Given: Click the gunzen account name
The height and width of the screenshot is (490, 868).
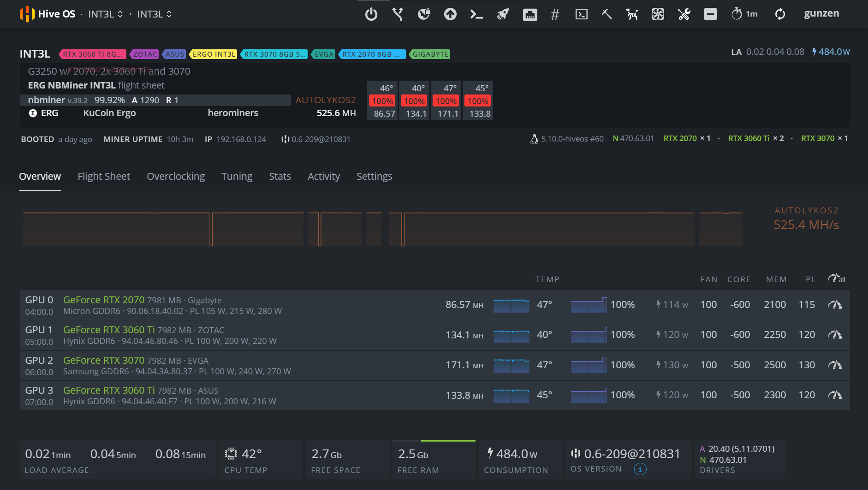Looking at the screenshot, I should 821,14.
